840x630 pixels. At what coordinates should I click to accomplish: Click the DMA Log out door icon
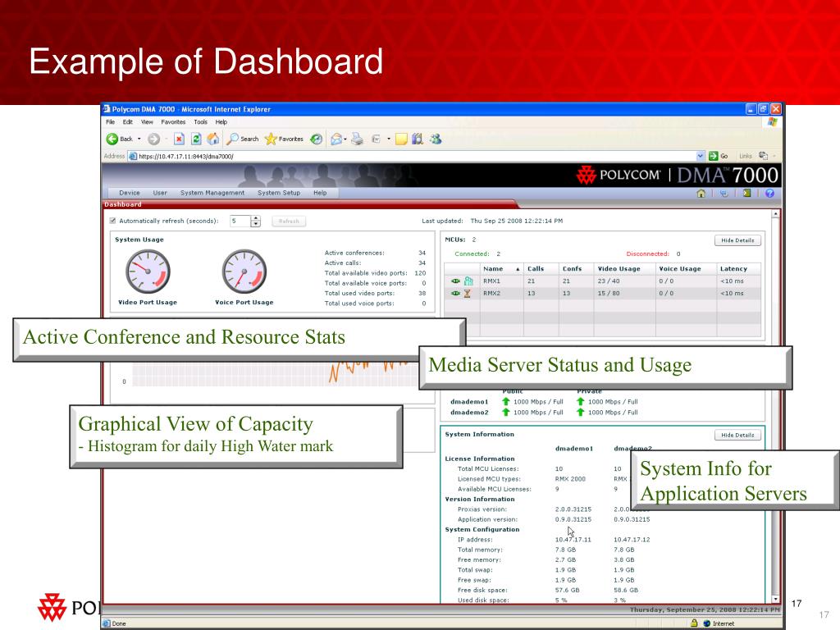click(x=746, y=193)
